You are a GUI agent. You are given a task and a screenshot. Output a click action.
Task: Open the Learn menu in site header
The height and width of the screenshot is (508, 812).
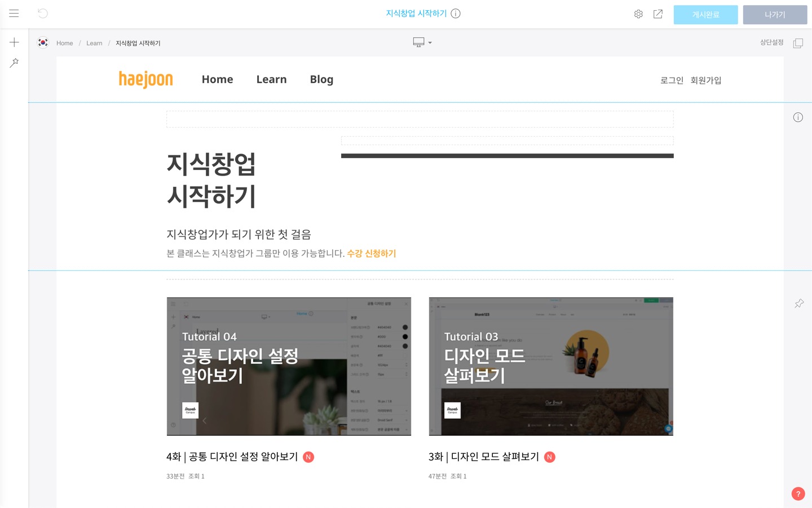[271, 80]
